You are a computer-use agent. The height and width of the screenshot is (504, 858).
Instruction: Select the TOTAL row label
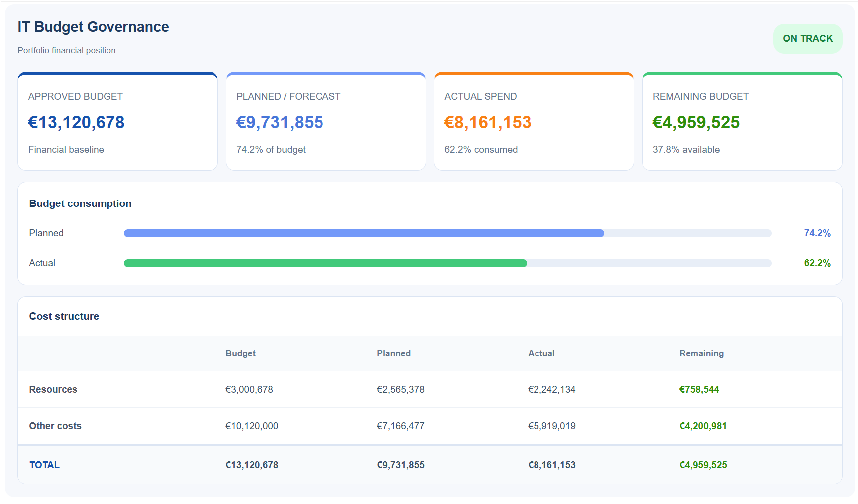pos(44,465)
